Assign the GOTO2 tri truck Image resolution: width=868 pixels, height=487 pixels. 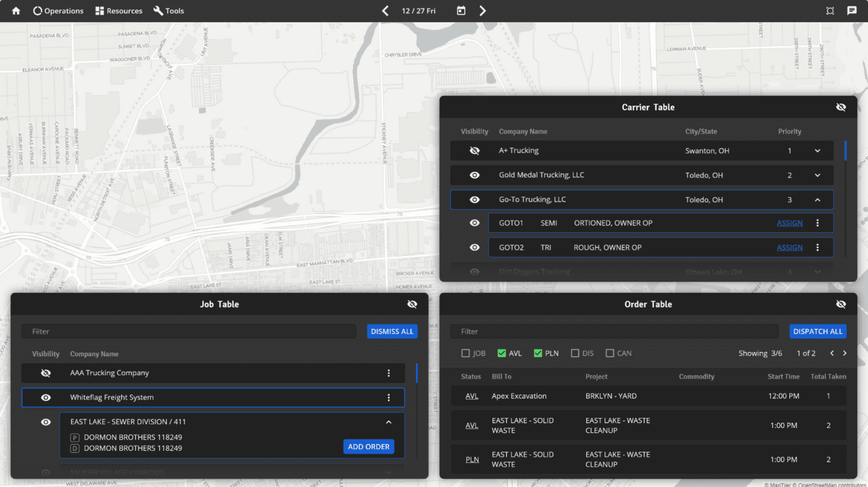[790, 247]
